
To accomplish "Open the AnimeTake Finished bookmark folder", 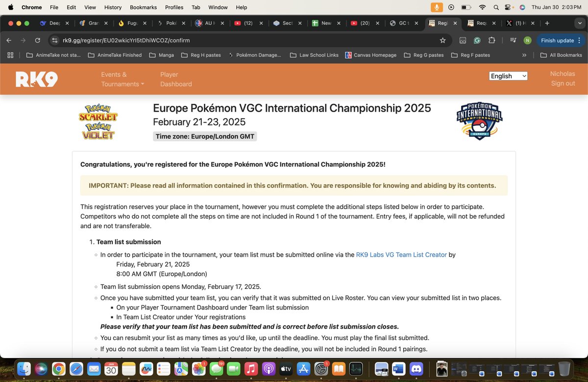I will point(115,55).
